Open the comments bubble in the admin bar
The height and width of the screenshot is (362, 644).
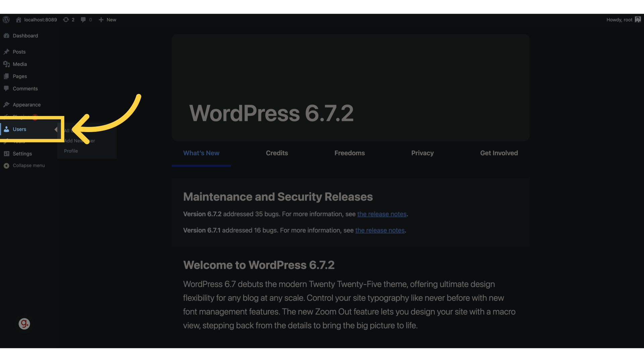click(x=83, y=20)
